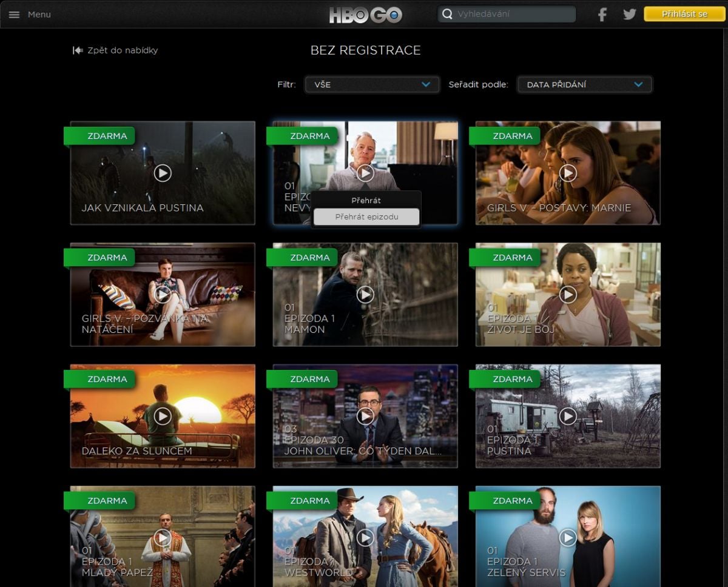Image resolution: width=728 pixels, height=587 pixels.
Task: Click play icon on Pustina episode 1
Action: 568,416
